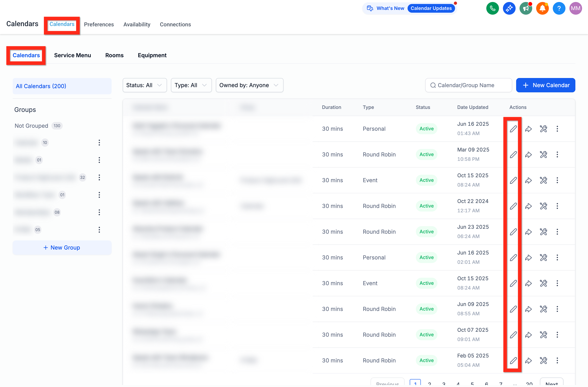Screen dimensions: 588x387
Task: Switch to the Preferences top tab
Action: click(99, 25)
